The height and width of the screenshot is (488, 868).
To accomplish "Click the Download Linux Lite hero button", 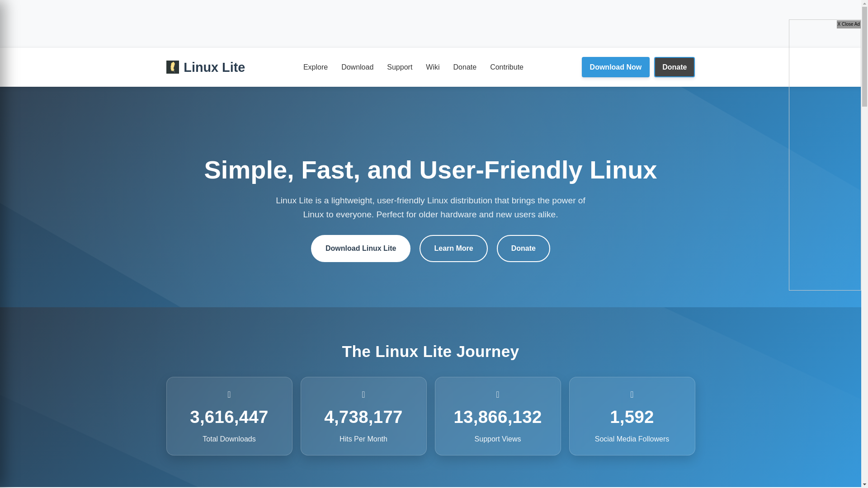I will click(361, 249).
